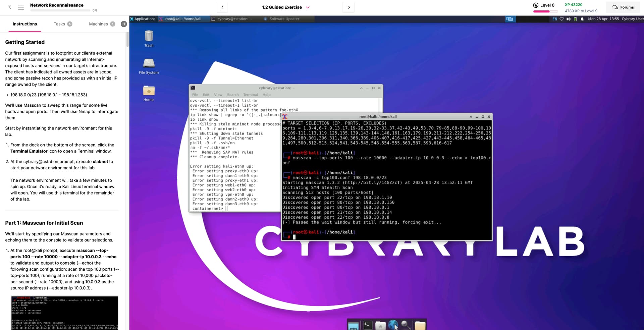This screenshot has width=644, height=330.
Task: Open the Applications menu in Kali panel
Action: pyautogui.click(x=143, y=19)
